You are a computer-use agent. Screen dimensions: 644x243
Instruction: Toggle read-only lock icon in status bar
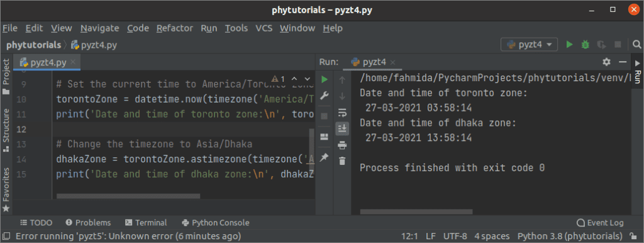[633, 236]
